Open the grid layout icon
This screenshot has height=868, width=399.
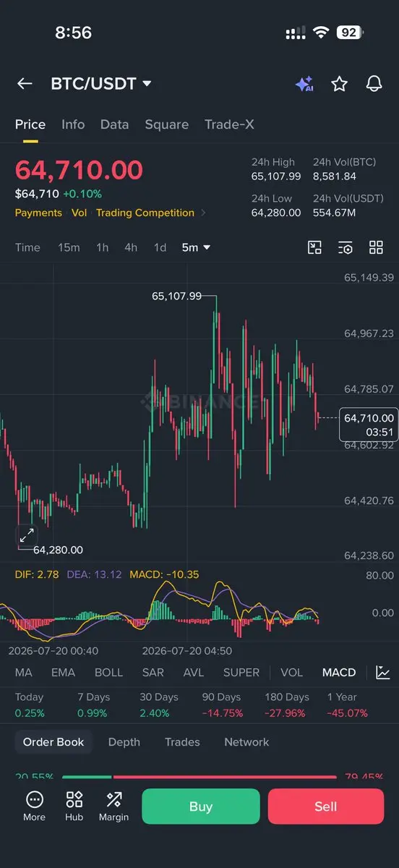click(376, 247)
